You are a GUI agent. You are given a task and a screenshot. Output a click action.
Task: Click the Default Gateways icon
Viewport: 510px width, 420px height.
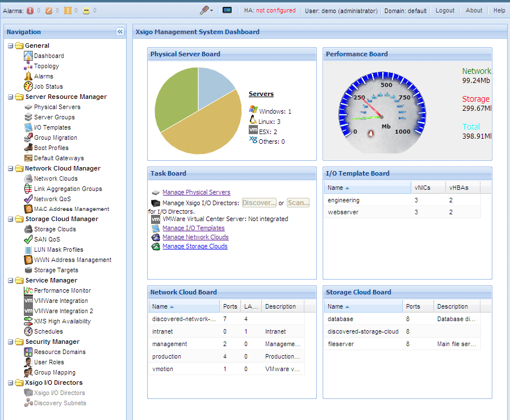[28, 158]
